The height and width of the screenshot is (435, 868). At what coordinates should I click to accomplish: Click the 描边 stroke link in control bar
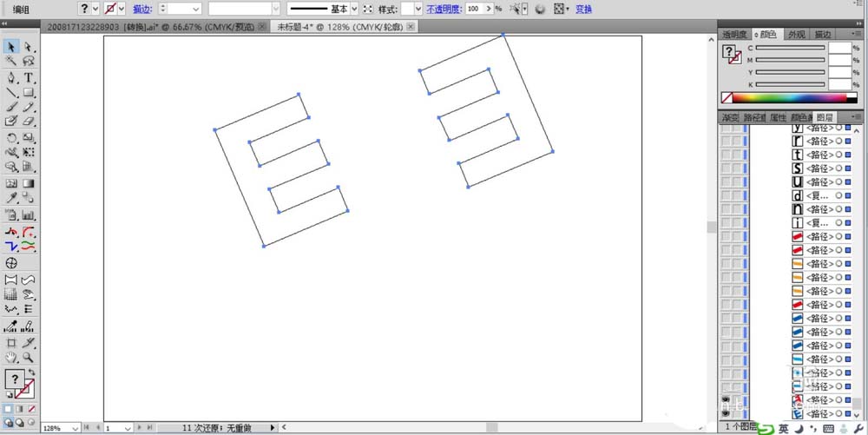(x=142, y=9)
